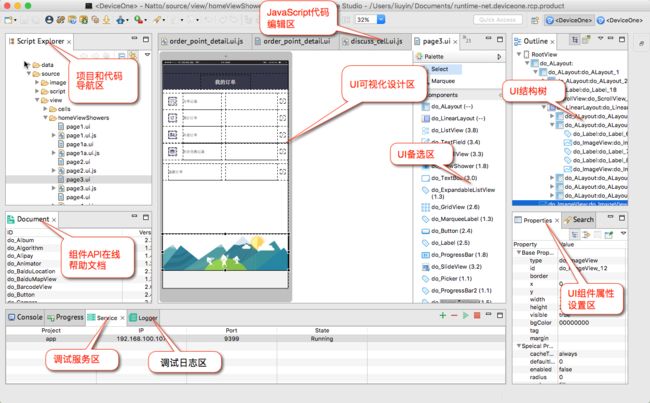This screenshot has height=403, width=650.
Task: Pick do_MarqueeLabel (1.3) component from Palette
Action: click(x=457, y=219)
